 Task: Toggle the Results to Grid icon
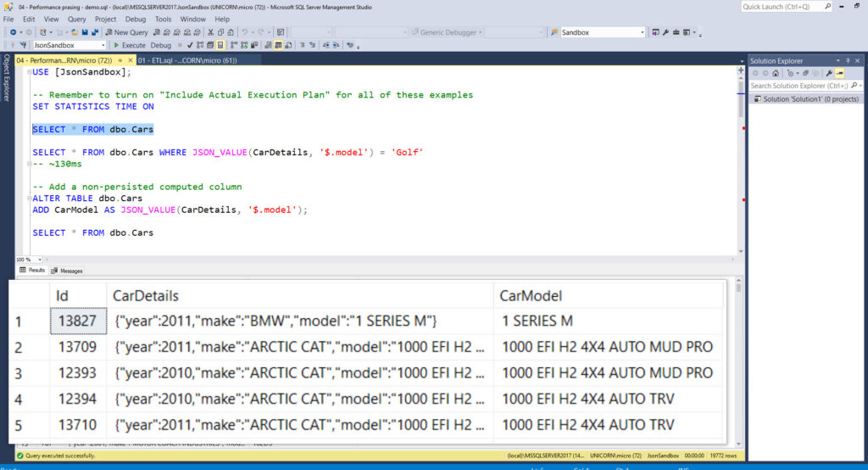(x=278, y=46)
